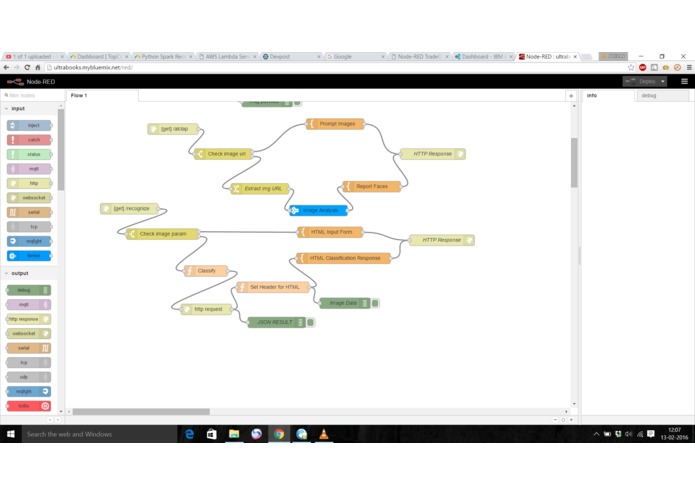Image resolution: width=695 pixels, height=494 pixels.
Task: Focus the filter nodes search field
Action: coord(33,96)
